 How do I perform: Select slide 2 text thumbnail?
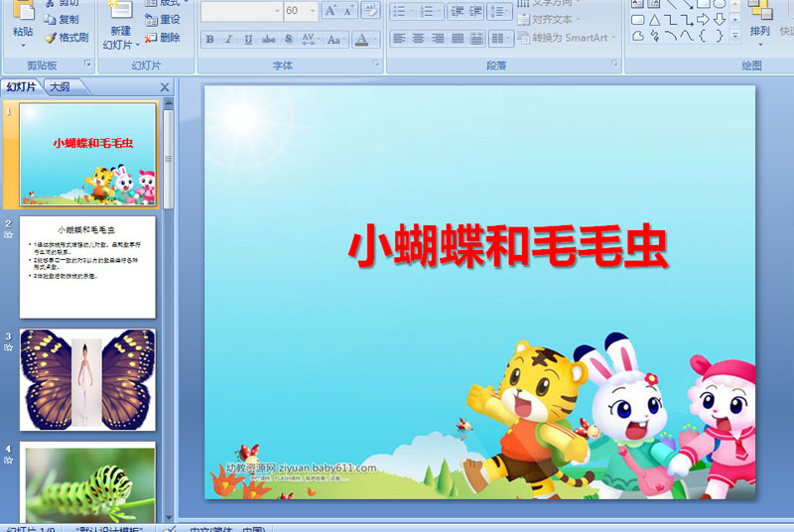[x=87, y=267]
